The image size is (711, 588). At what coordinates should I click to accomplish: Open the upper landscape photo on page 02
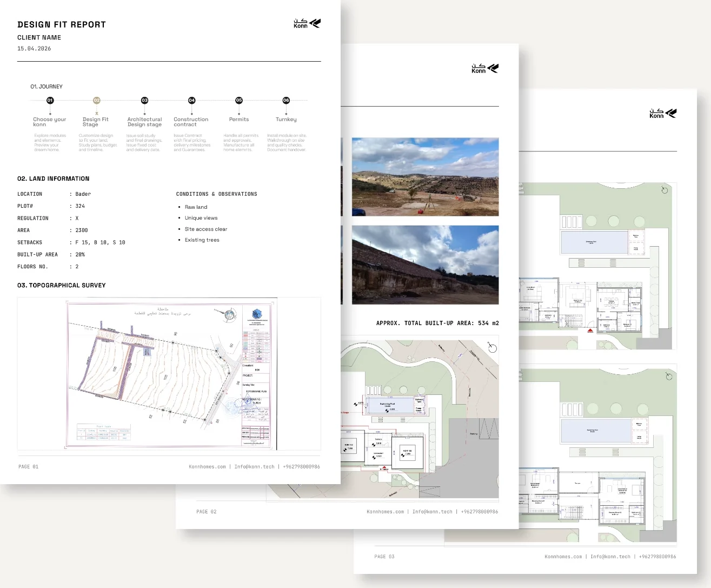426,177
